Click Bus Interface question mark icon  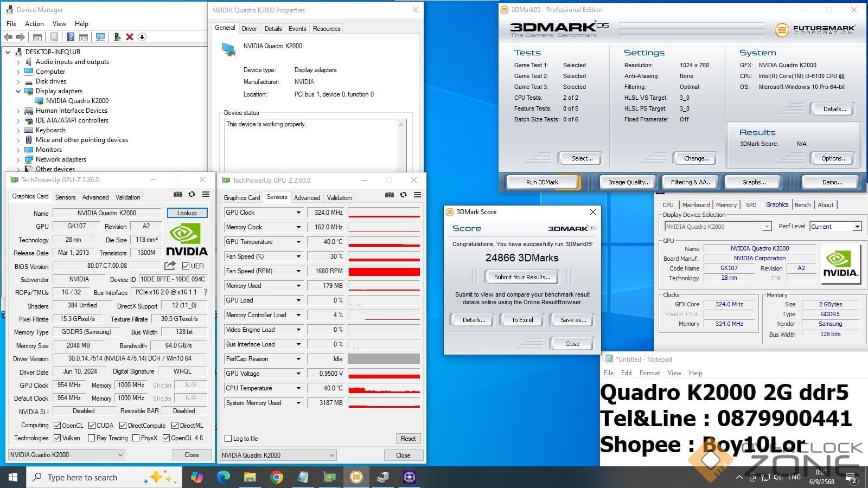pos(206,292)
